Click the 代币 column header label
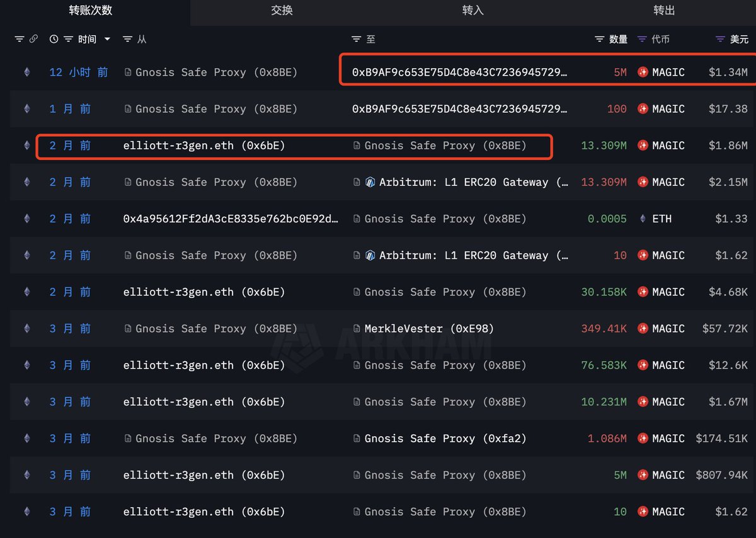The width and height of the screenshot is (756, 538). pos(660,39)
